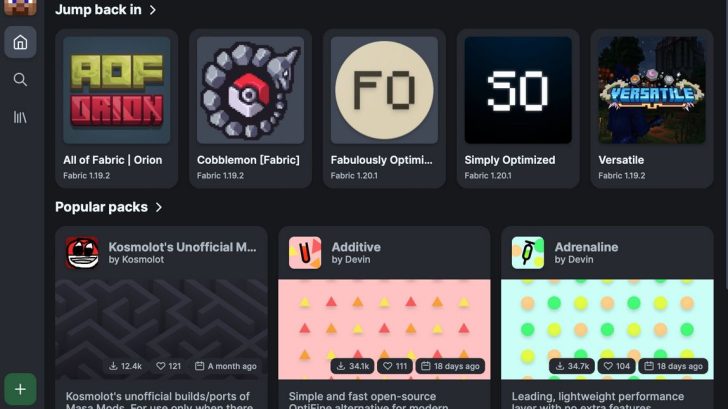Click the Adrenaline pack syringe icon
This screenshot has width=728, height=409.
(x=528, y=253)
